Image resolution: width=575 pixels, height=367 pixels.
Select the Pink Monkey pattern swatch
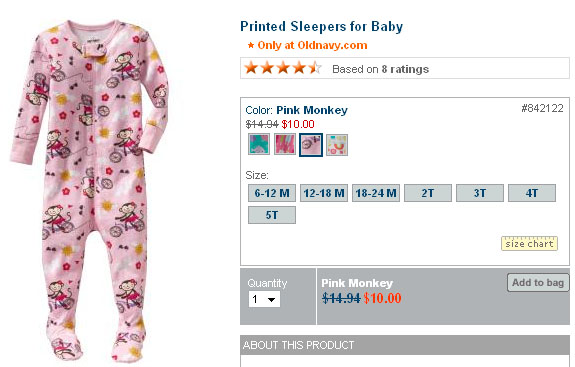311,144
